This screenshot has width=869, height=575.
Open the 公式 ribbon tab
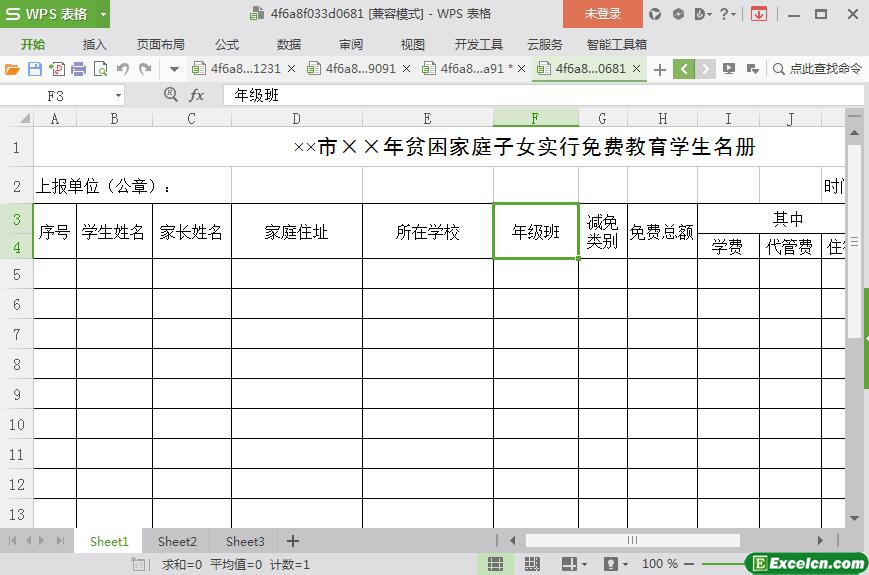point(227,44)
